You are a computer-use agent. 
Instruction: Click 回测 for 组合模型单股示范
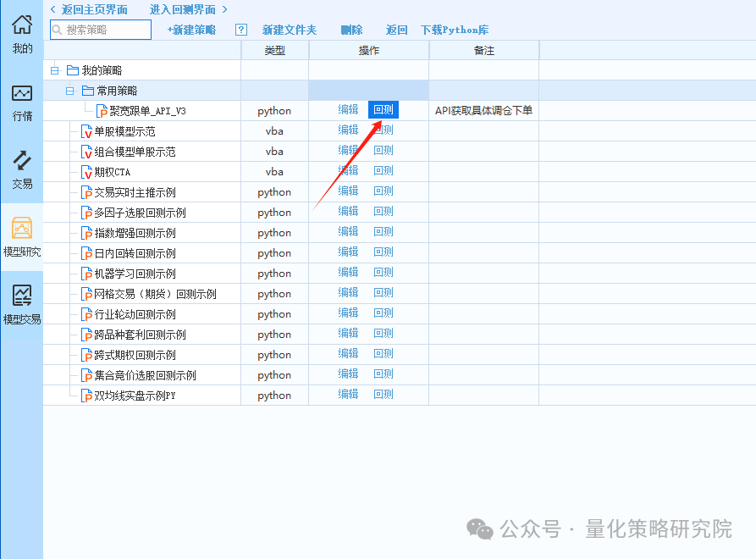(384, 150)
